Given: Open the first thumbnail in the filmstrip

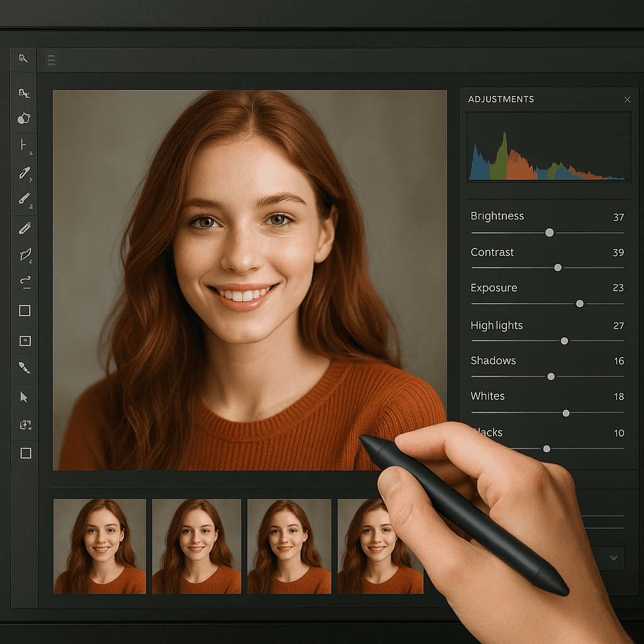Looking at the screenshot, I should coord(99,546).
